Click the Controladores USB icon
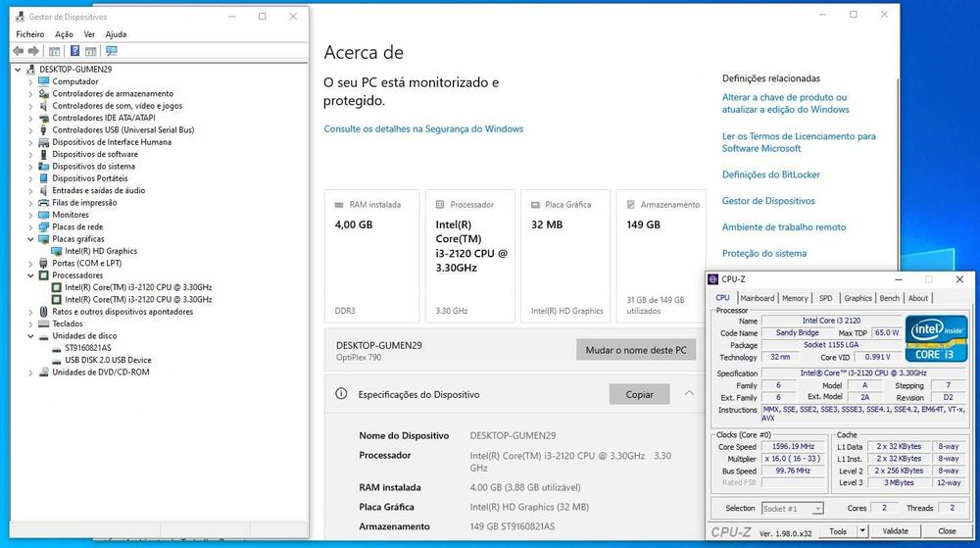Viewport: 980px width, 548px height. pos(44,130)
